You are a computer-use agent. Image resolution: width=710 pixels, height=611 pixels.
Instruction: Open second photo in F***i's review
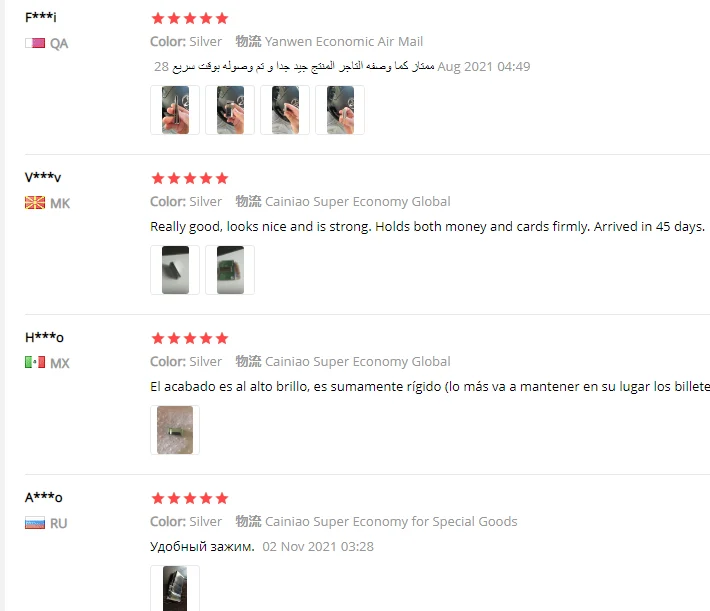230,110
